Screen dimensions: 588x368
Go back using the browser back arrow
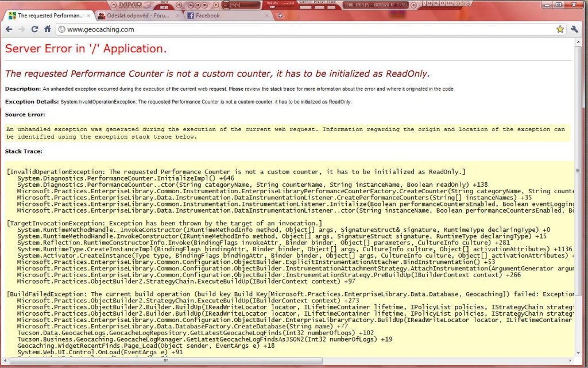[x=9, y=29]
